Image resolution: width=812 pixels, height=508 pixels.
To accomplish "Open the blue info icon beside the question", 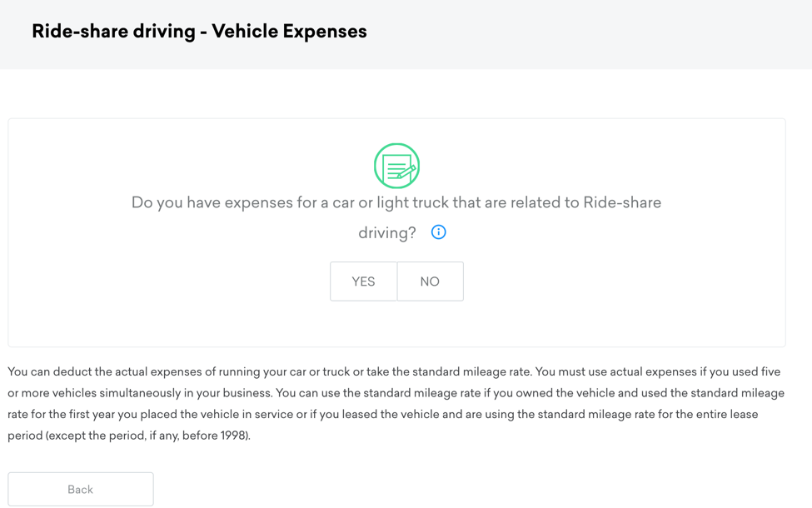I will [x=439, y=232].
